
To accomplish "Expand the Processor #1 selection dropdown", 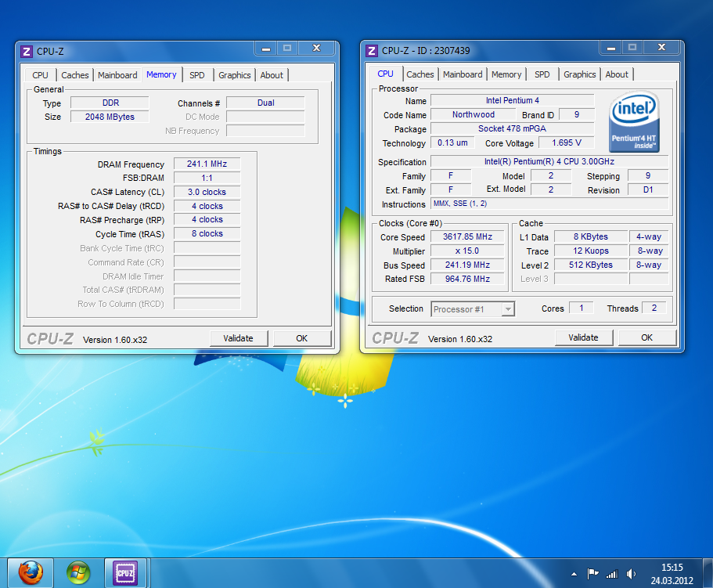I will pyautogui.click(x=509, y=309).
